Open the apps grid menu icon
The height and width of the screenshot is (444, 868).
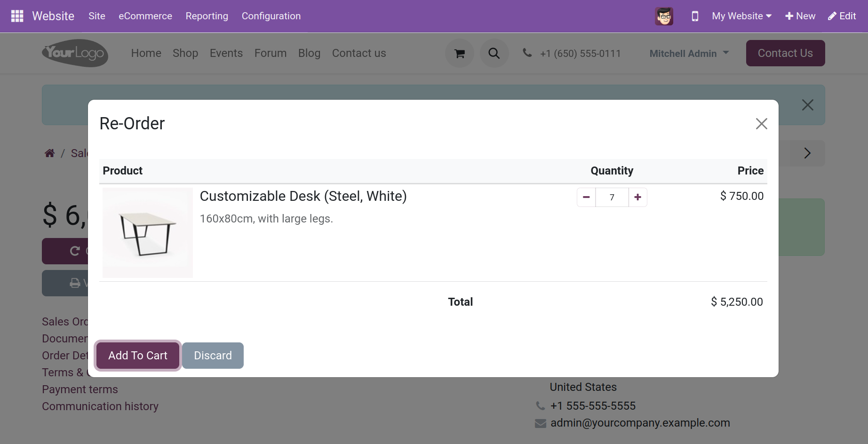pos(17,16)
